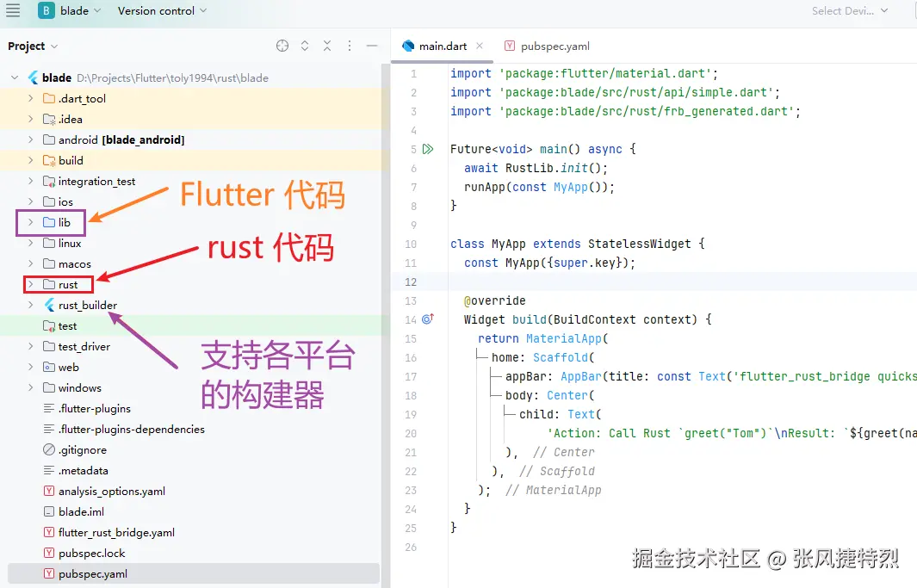Collapse the blade root project node
This screenshot has width=917, height=588.
click(x=15, y=77)
